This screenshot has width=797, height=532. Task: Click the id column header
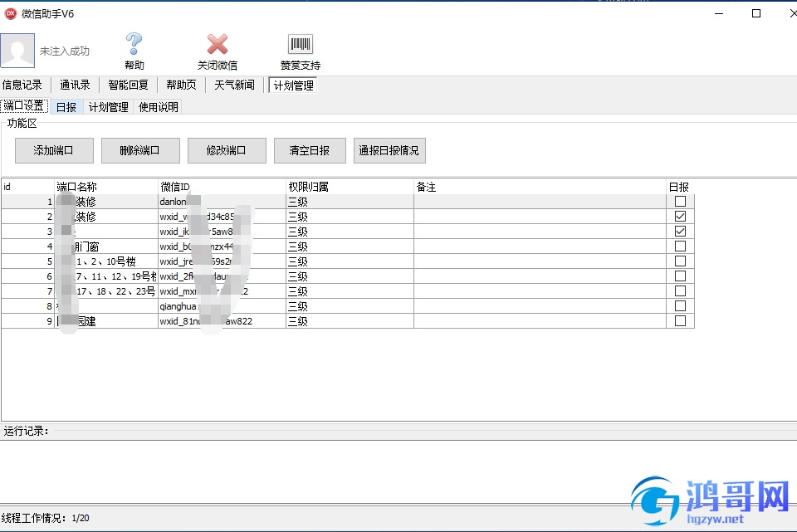[x=27, y=187]
